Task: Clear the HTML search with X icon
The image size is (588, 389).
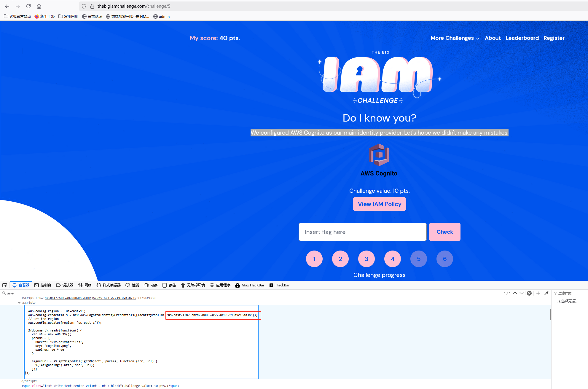Action: pyautogui.click(x=529, y=293)
